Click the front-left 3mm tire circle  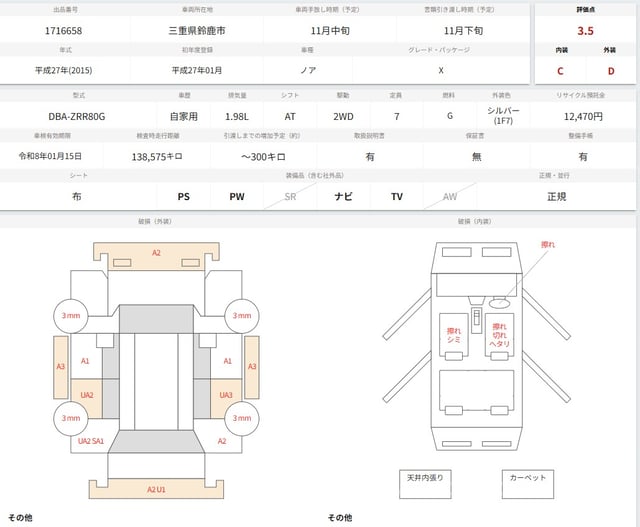[x=71, y=315]
